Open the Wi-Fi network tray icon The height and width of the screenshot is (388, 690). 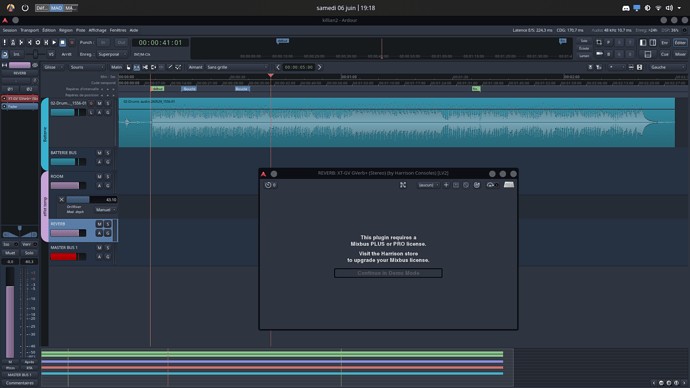pyautogui.click(x=658, y=8)
